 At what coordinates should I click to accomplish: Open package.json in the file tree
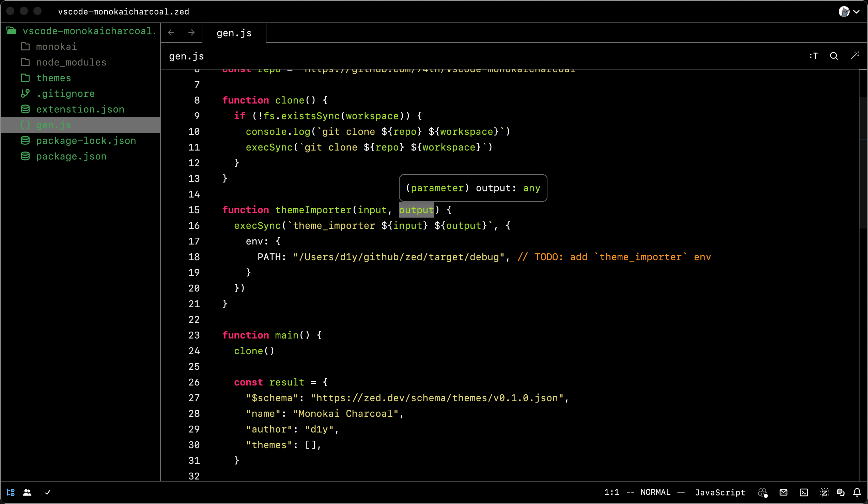click(71, 156)
